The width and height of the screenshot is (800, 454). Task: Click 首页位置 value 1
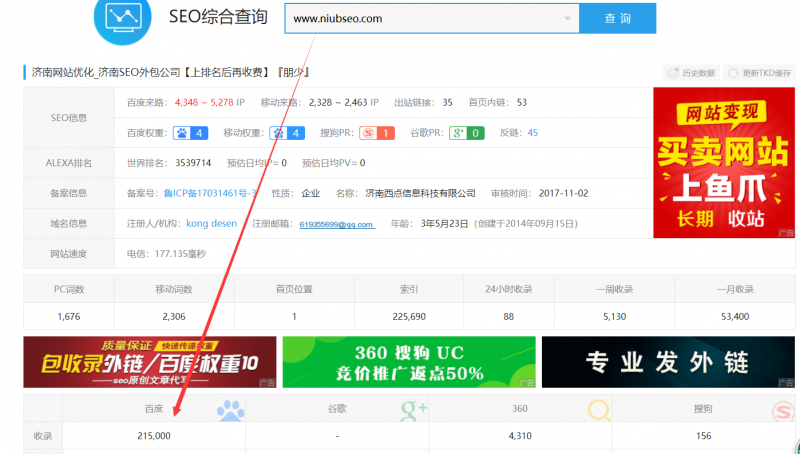[294, 317]
